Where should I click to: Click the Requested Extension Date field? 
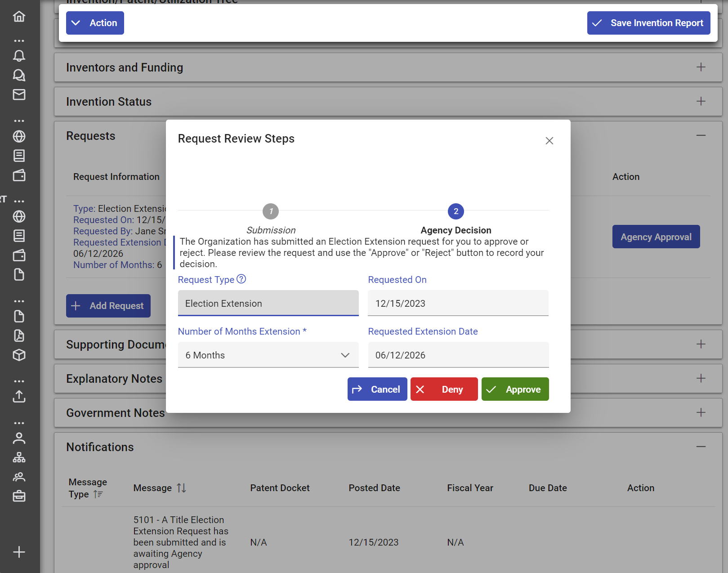coord(458,355)
